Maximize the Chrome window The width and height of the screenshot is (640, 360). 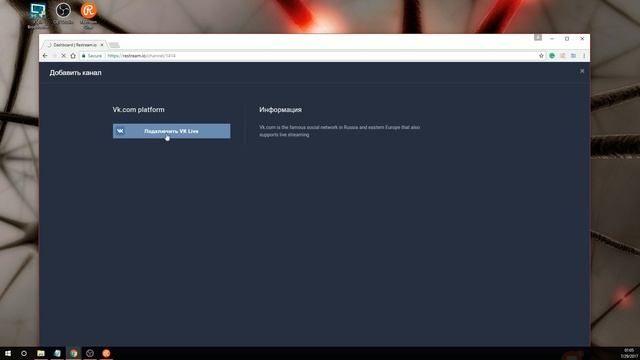coord(567,38)
